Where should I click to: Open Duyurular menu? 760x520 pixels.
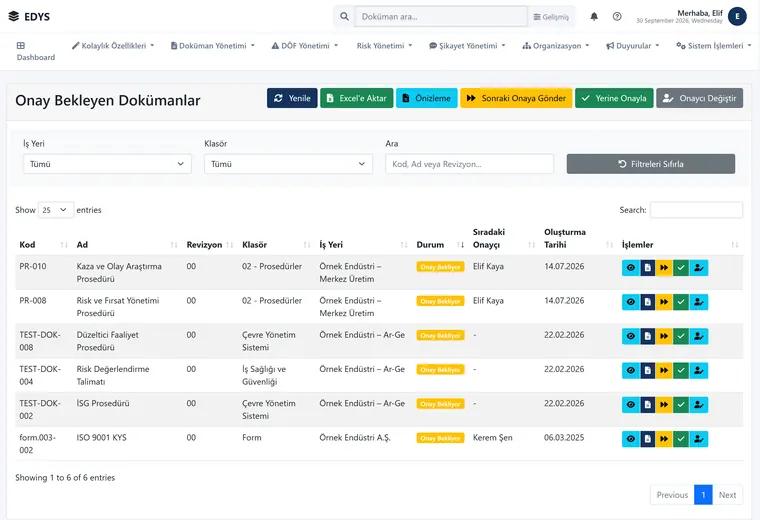(633, 46)
